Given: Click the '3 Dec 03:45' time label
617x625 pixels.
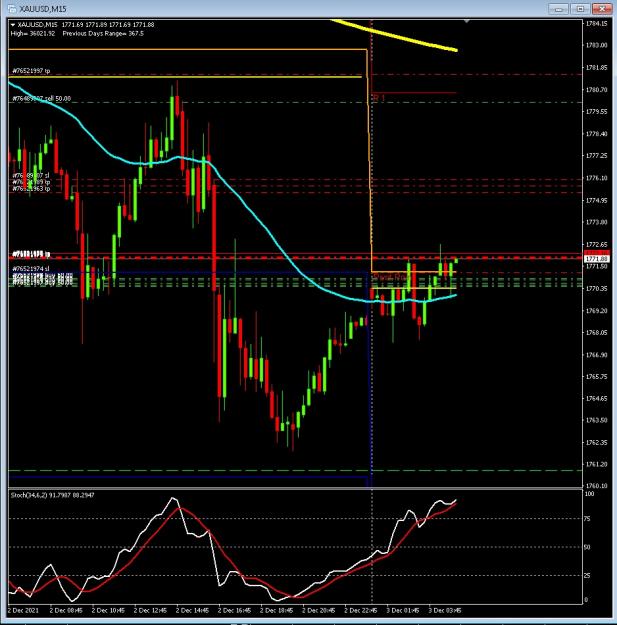Looking at the screenshot, I should [445, 611].
